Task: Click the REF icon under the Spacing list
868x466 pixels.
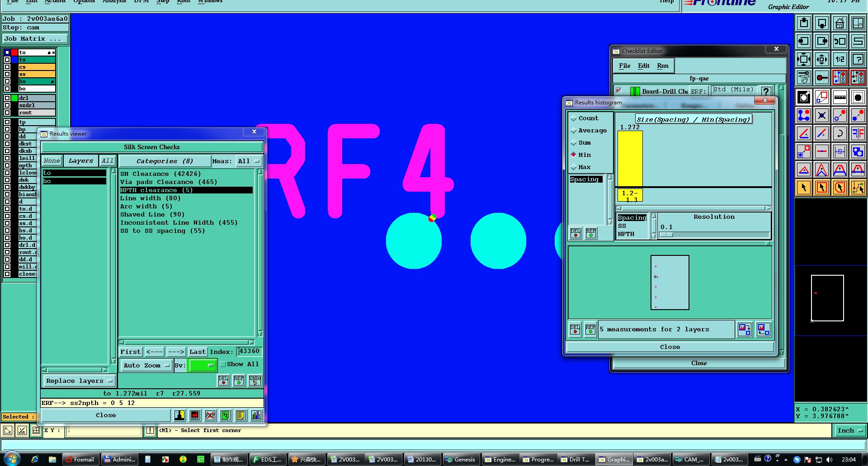Action: coord(591,233)
